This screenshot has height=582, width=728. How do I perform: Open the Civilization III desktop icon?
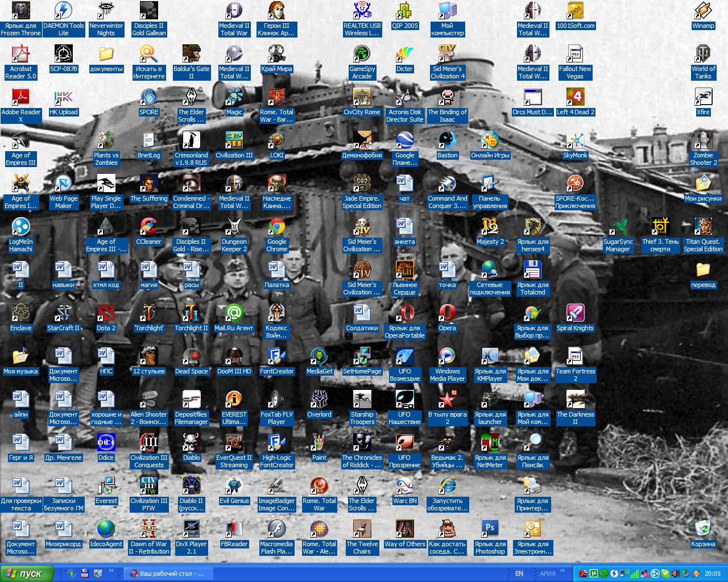click(x=234, y=145)
